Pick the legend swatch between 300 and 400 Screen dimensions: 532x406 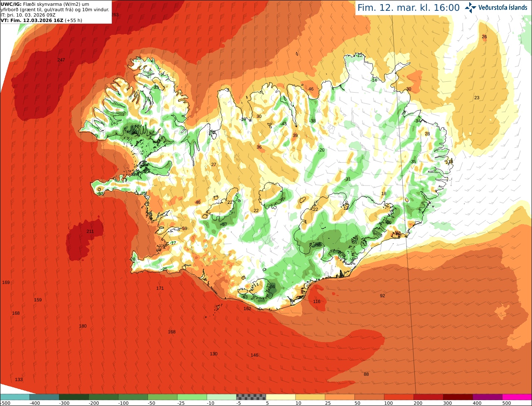(x=458, y=397)
